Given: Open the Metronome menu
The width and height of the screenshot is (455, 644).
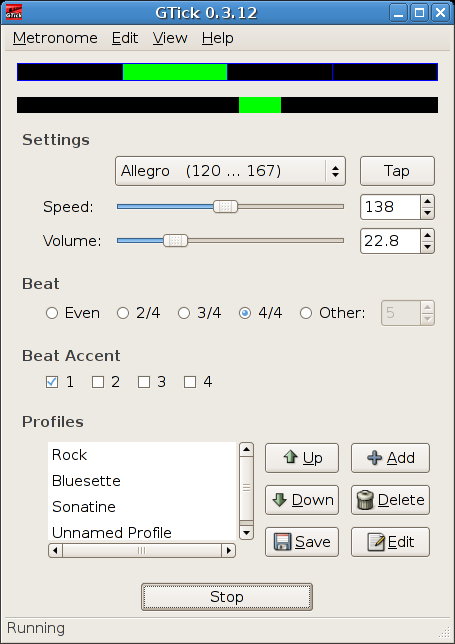Looking at the screenshot, I should point(55,38).
